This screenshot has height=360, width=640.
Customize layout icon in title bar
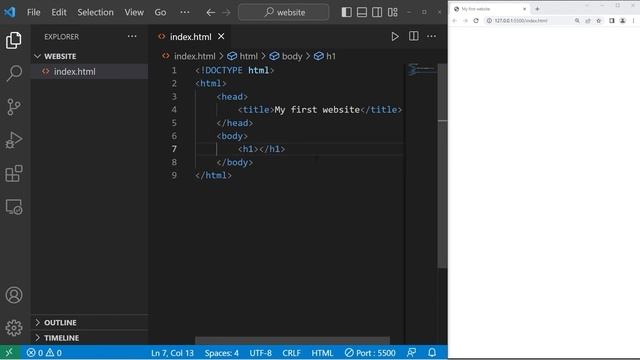pyautogui.click(x=393, y=12)
